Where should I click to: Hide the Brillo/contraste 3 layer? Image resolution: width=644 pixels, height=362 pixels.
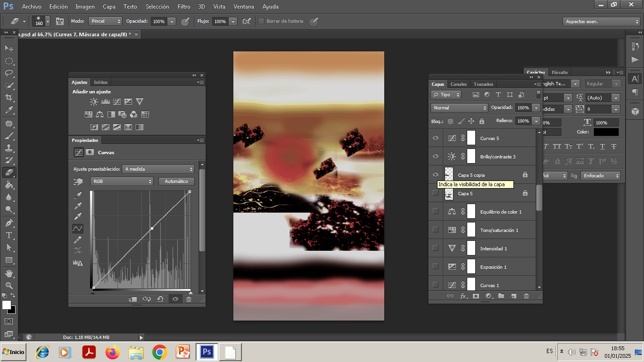436,156
